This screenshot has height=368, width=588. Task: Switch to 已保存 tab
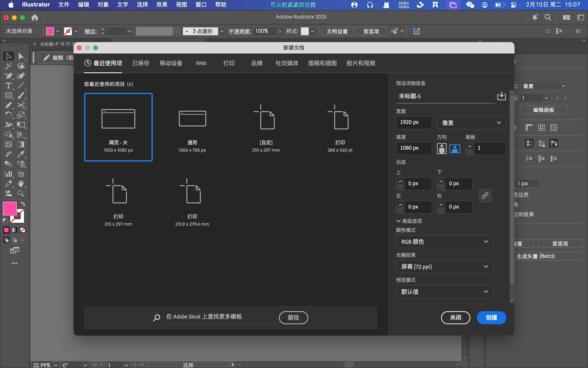click(141, 63)
